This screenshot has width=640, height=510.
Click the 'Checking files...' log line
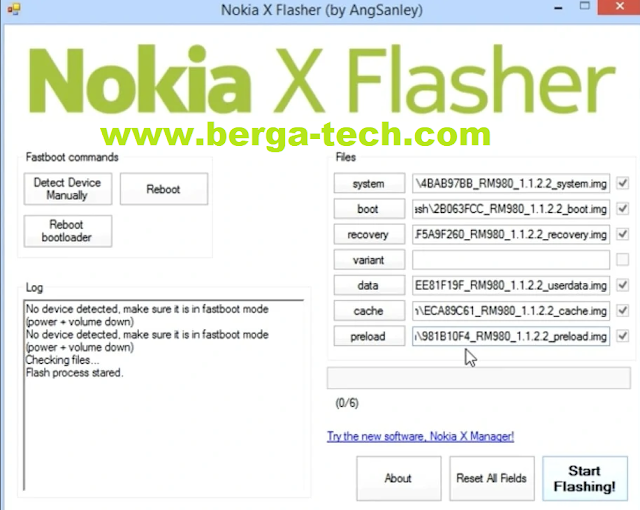[62, 360]
